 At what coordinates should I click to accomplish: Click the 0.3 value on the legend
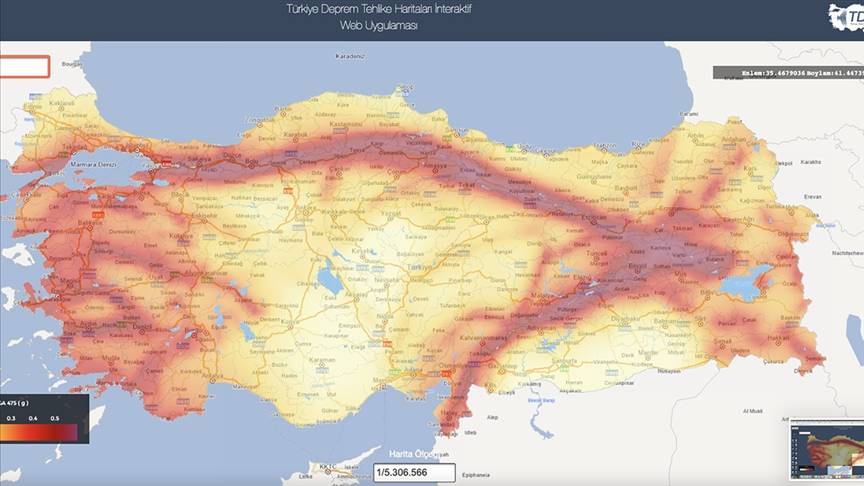pyautogui.click(x=11, y=418)
